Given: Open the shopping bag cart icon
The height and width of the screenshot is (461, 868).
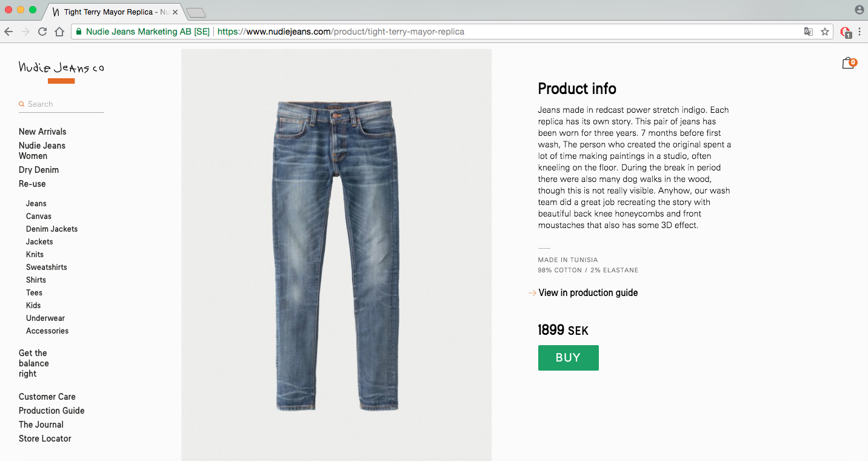Looking at the screenshot, I should 848,62.
